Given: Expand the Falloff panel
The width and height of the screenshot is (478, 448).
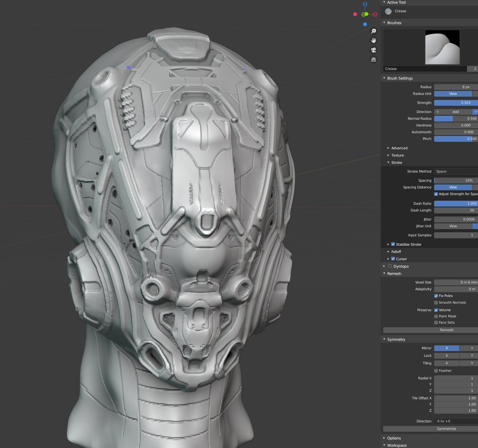Looking at the screenshot, I should (396, 252).
